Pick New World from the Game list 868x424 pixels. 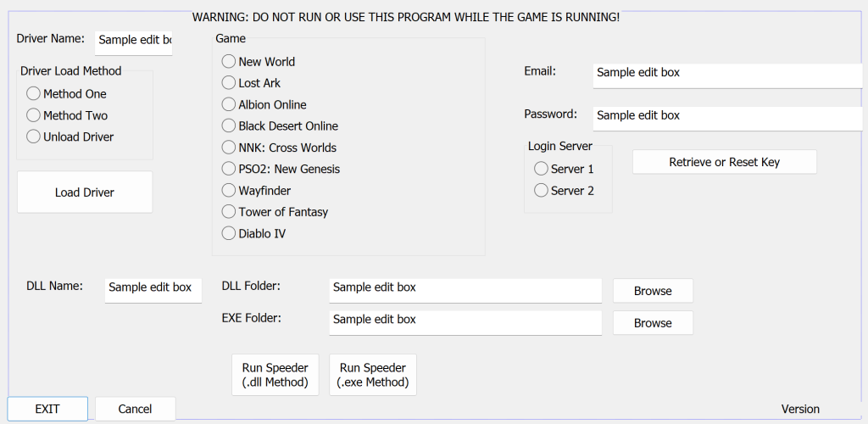pyautogui.click(x=259, y=61)
